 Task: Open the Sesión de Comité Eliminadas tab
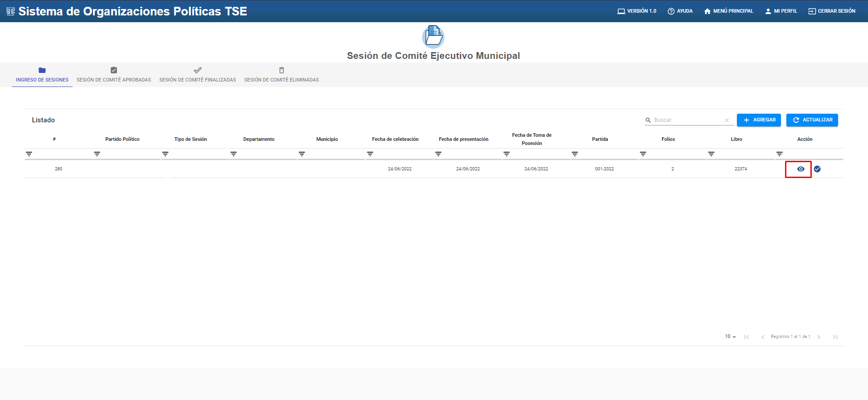coord(281,75)
